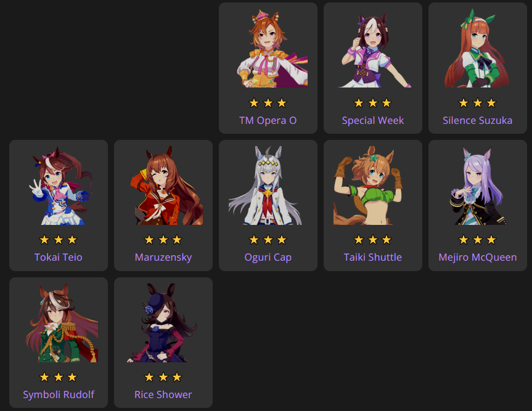Select the Special Week character image

pos(373,48)
